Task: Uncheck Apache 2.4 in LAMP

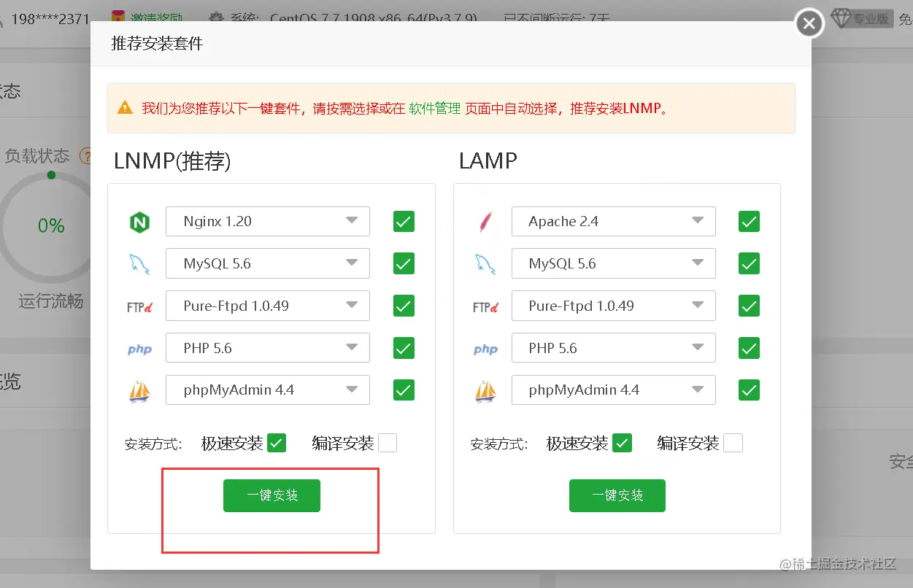Action: 749,221
